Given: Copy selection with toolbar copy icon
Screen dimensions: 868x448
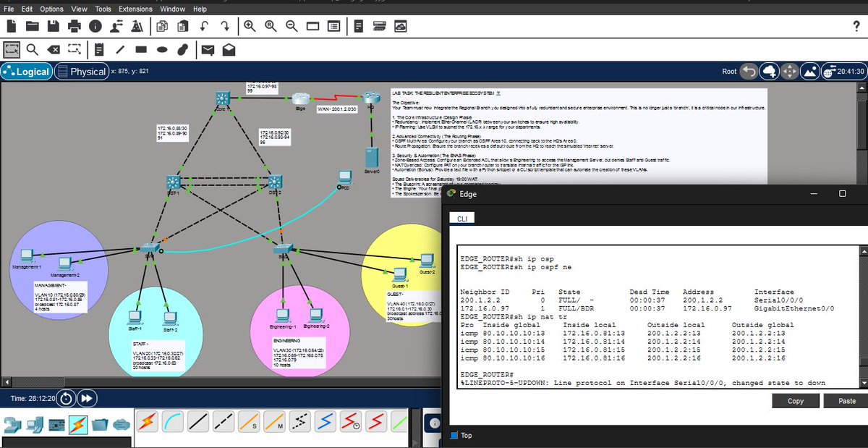Looking at the screenshot, I should point(162,26).
